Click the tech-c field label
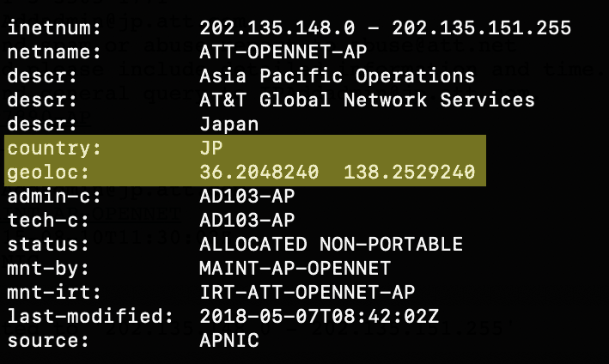The width and height of the screenshot is (609, 364). coord(48,221)
